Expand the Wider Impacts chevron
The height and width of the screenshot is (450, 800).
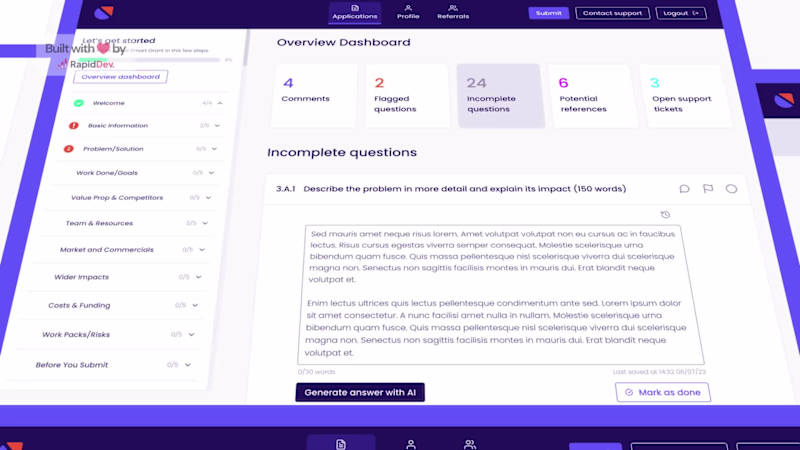click(198, 277)
